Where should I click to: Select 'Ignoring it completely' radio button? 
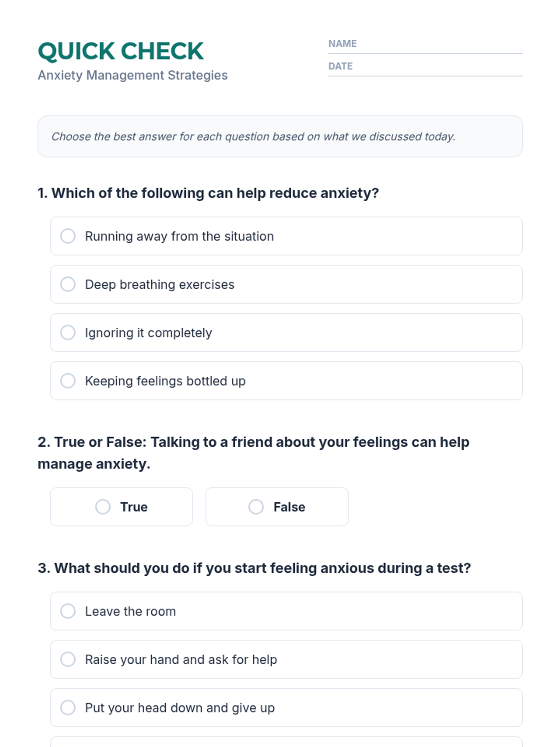[68, 333]
